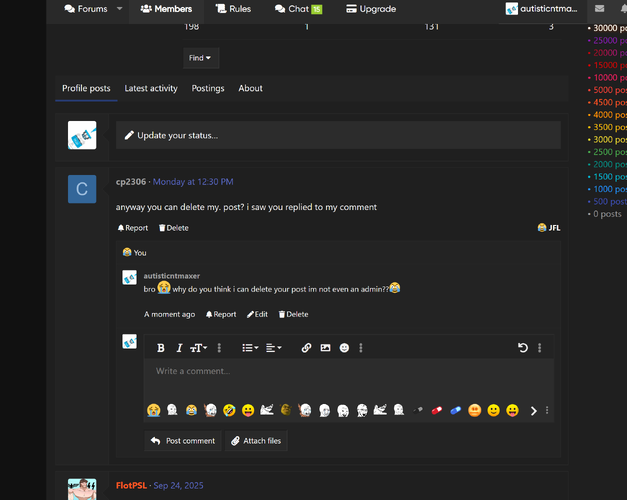Image resolution: width=627 pixels, height=500 pixels.
Task: Click Edit on your own comment
Action: (x=257, y=314)
